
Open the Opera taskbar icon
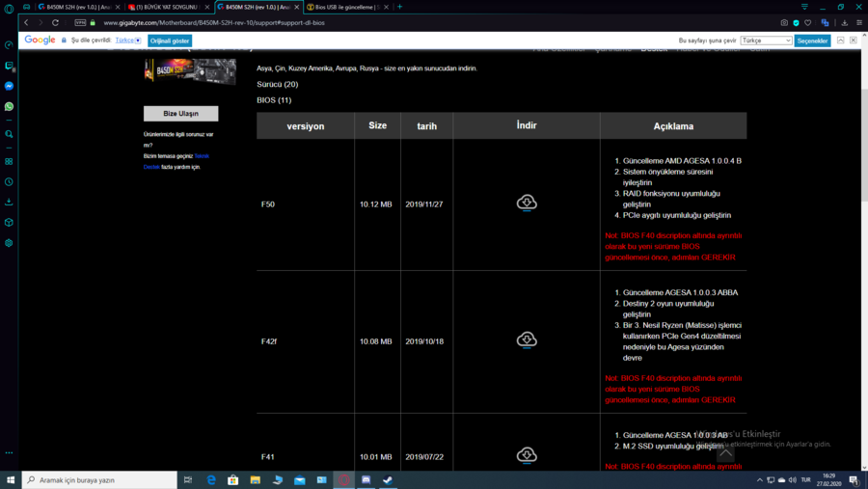[343, 479]
